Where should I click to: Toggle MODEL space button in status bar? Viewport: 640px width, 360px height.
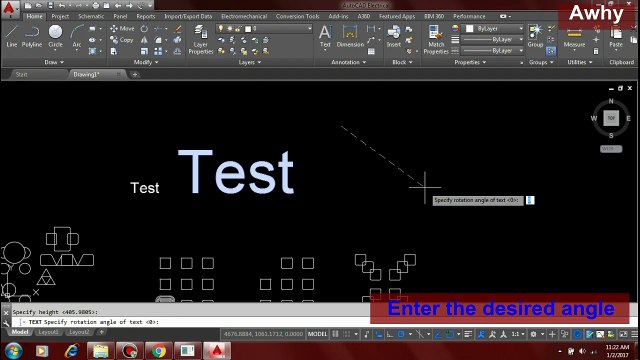point(317,334)
